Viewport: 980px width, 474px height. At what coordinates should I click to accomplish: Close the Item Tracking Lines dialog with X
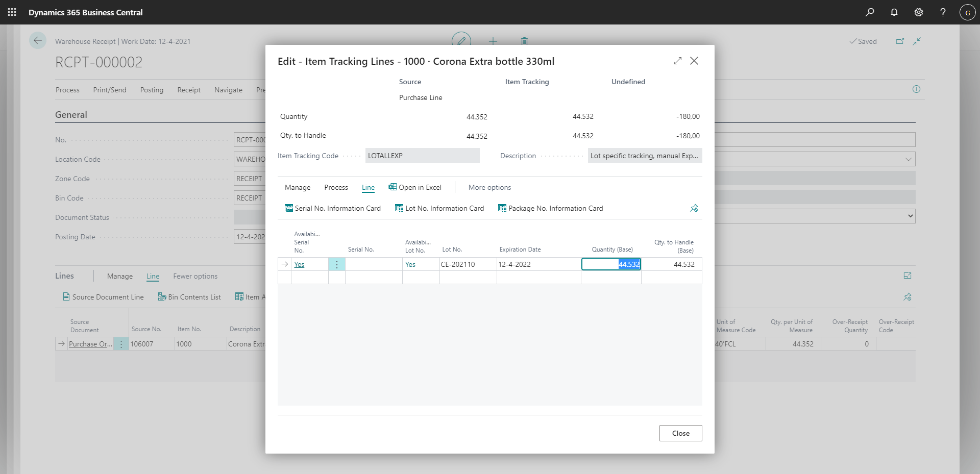coord(694,61)
